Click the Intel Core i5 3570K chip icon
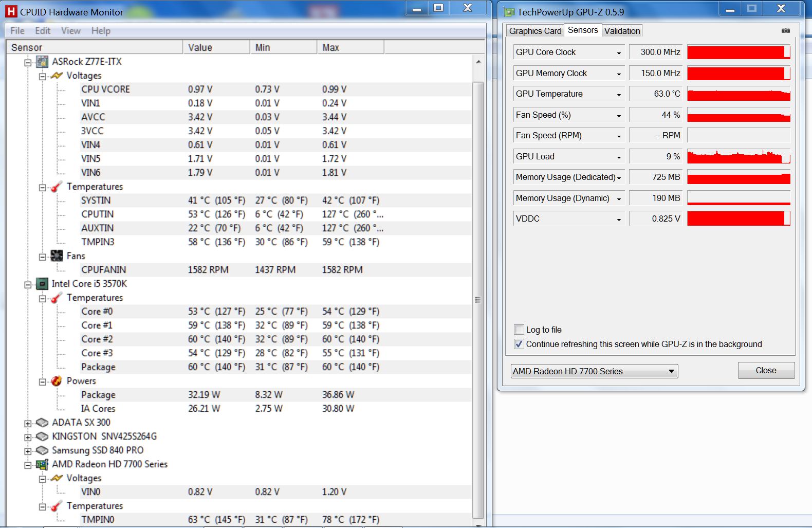The image size is (812, 528). click(x=42, y=284)
